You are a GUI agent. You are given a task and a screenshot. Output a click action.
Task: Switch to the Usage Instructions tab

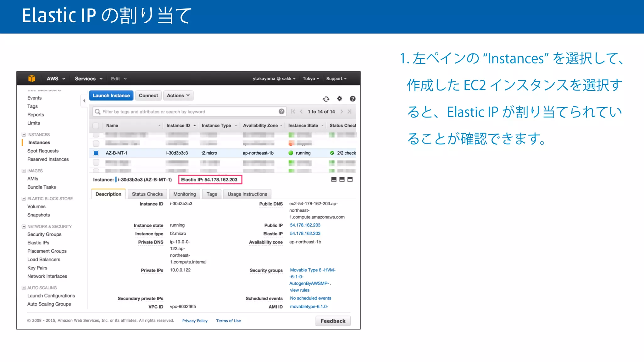point(247,194)
